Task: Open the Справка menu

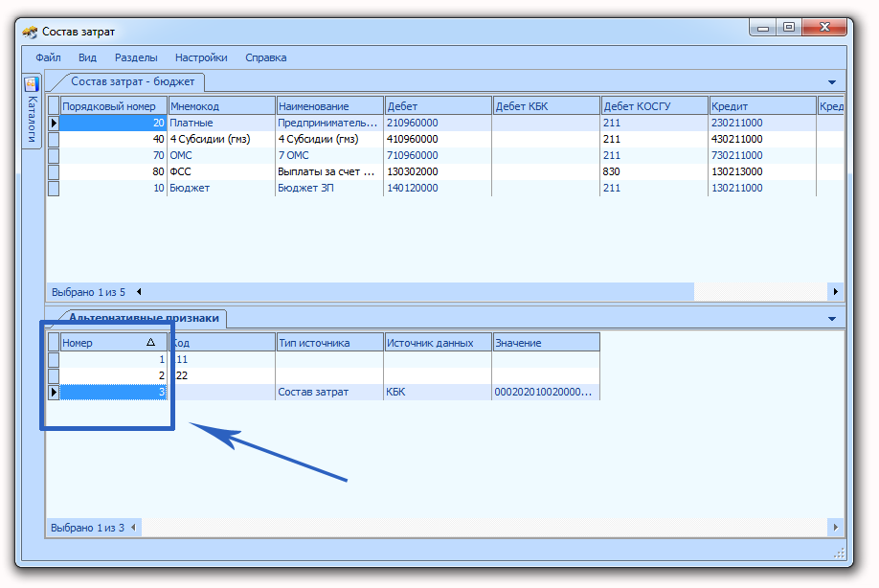Action: (x=266, y=57)
